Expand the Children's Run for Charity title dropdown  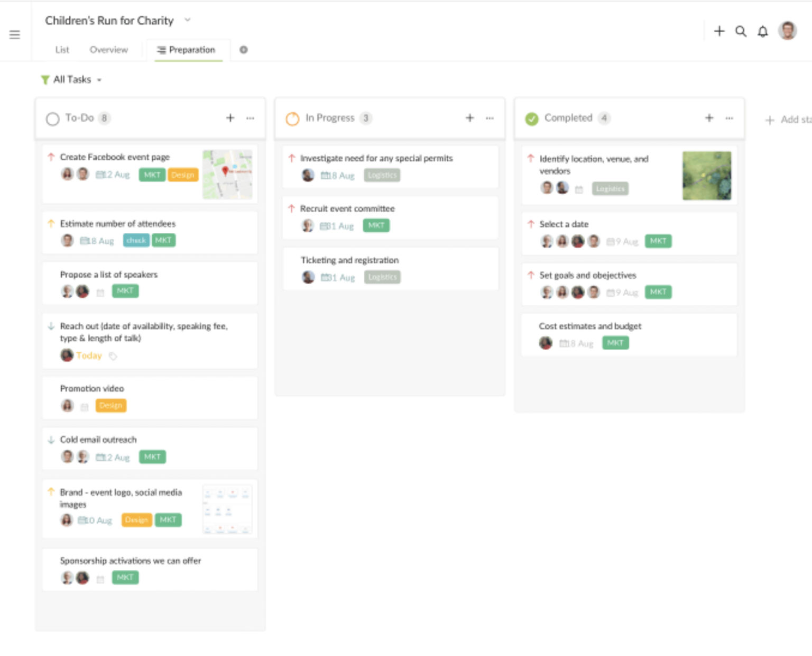point(188,19)
